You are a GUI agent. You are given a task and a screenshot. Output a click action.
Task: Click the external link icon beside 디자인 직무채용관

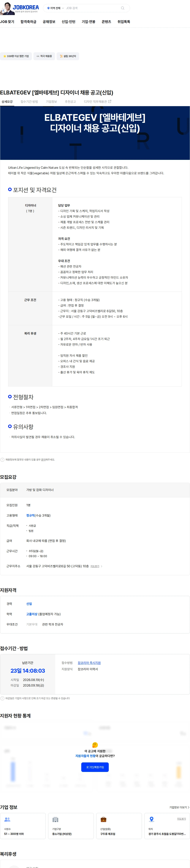point(109,101)
